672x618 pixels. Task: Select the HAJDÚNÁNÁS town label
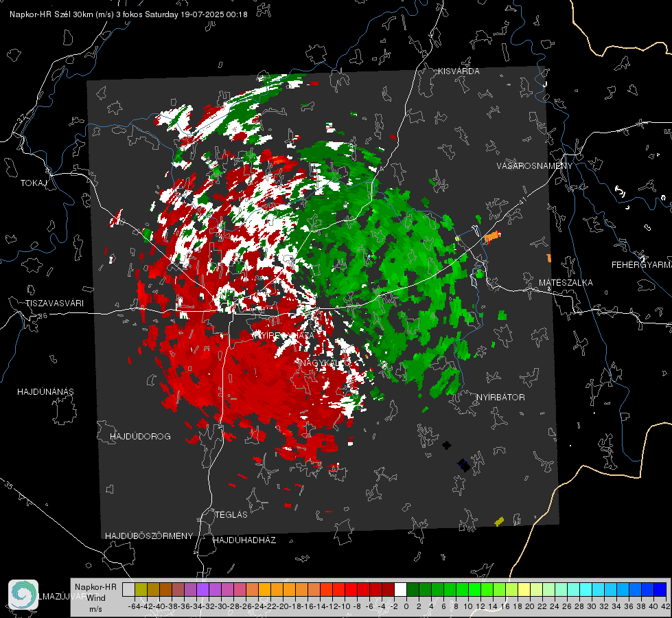[x=45, y=391]
